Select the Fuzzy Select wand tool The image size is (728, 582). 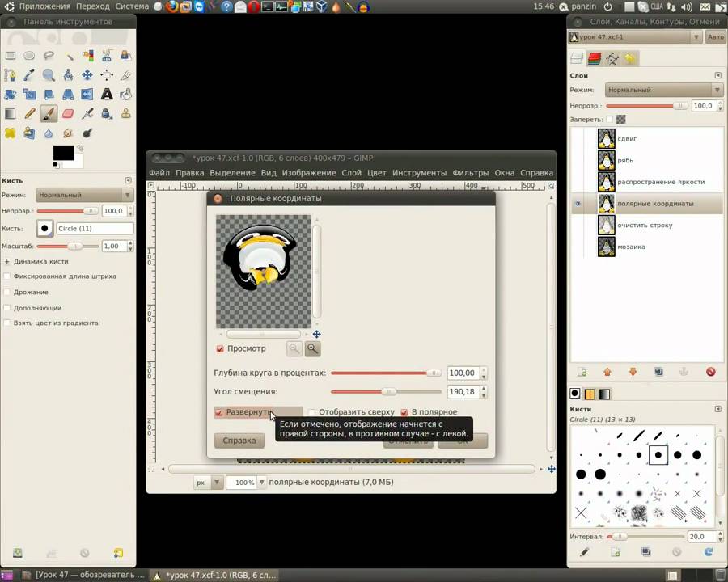click(68, 56)
